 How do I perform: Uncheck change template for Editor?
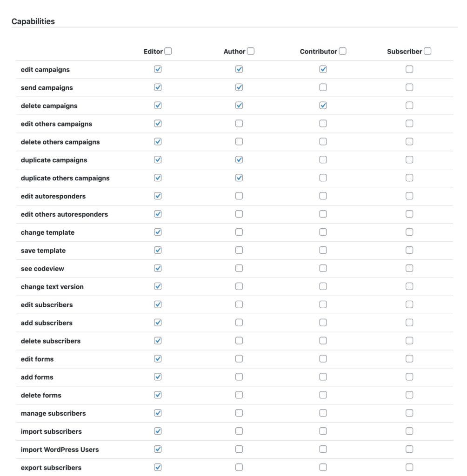(158, 232)
